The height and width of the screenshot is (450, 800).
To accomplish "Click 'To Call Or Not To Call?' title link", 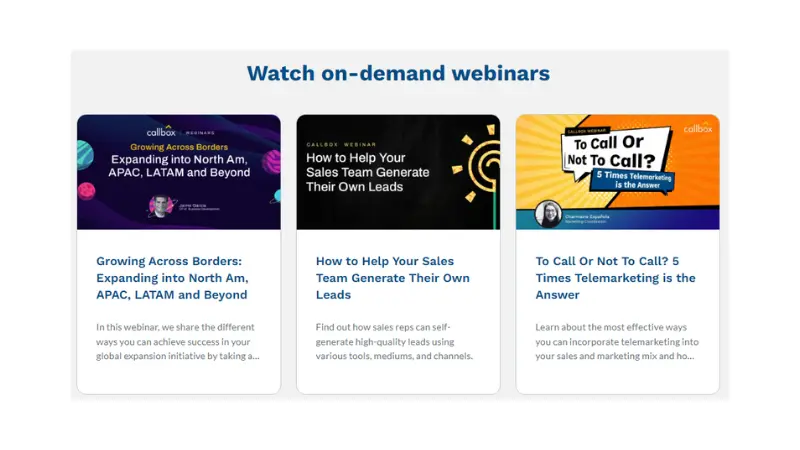I will (615, 278).
